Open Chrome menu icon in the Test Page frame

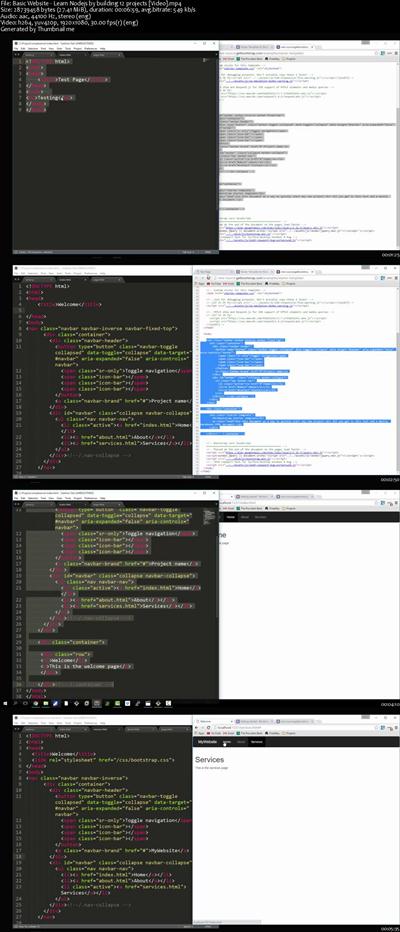pyautogui.click(x=396, y=53)
